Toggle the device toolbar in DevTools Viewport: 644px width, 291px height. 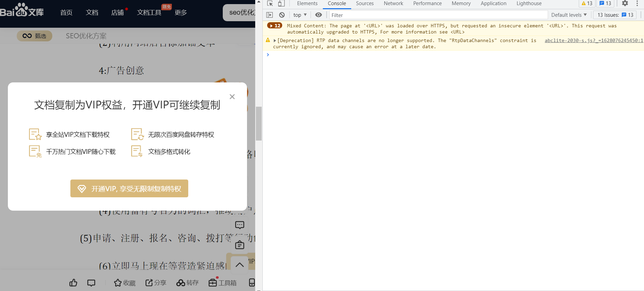pos(281,3)
